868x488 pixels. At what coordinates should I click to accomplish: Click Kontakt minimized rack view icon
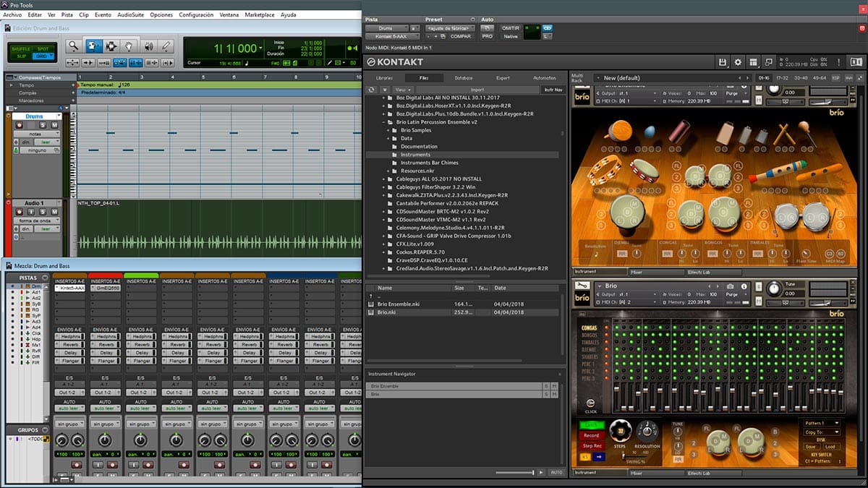(768, 63)
